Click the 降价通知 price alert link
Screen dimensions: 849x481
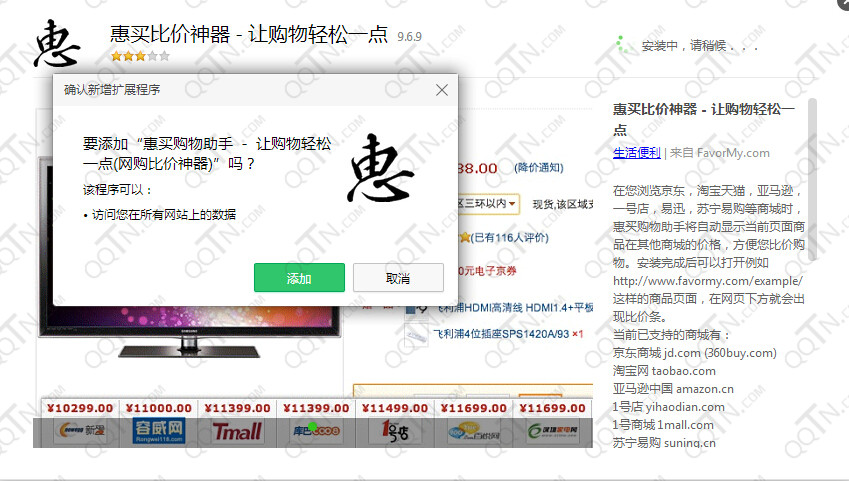click(x=539, y=167)
